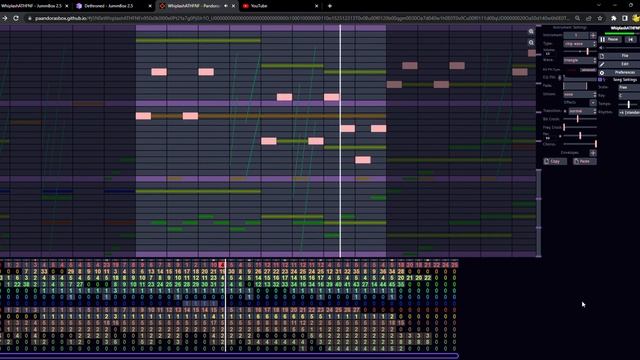
Task: Click the EQ Filt editor field
Action: click(x=580, y=77)
